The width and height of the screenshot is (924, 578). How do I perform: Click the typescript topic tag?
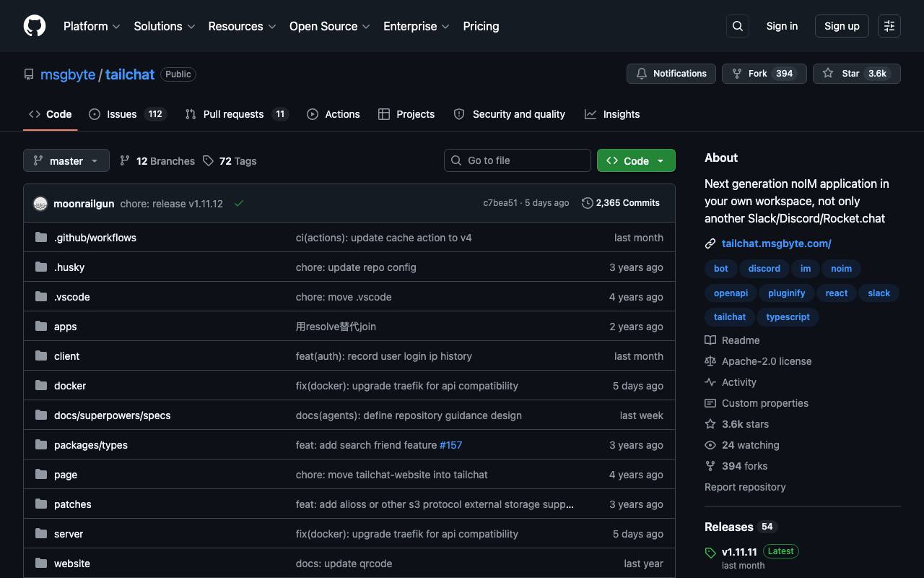click(788, 317)
